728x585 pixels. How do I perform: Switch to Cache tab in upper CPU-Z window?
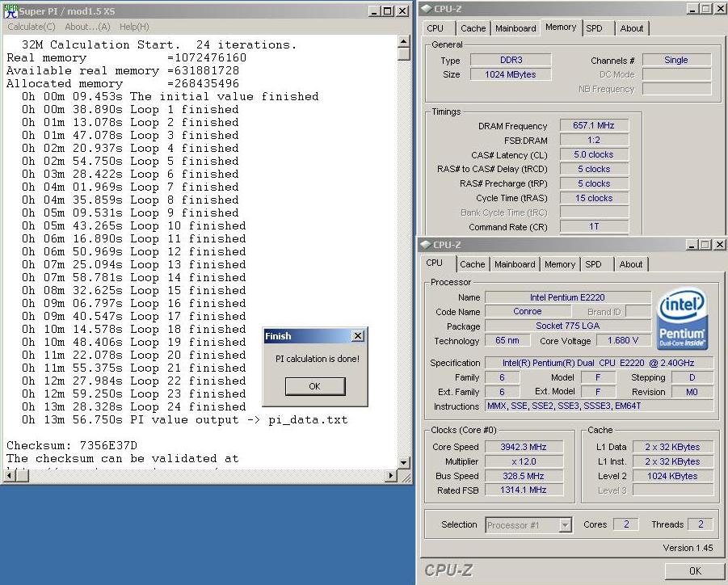click(473, 28)
